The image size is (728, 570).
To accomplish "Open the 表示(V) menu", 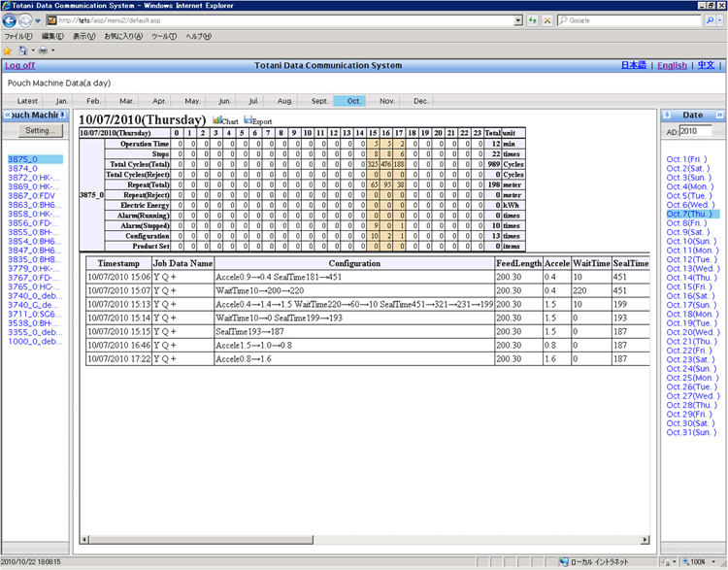I will 84,36.
